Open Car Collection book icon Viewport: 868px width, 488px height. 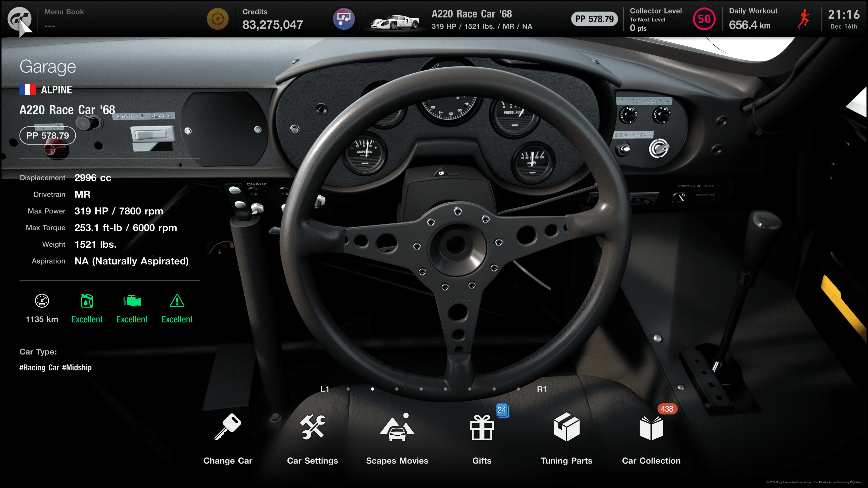(651, 428)
